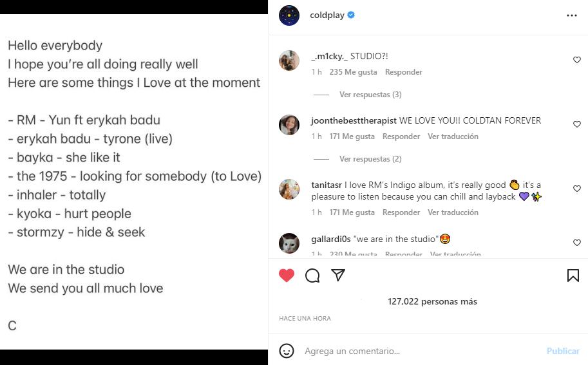This screenshot has height=365, width=588.
Task: Open the emoji picker smiley icon
Action: (287, 351)
